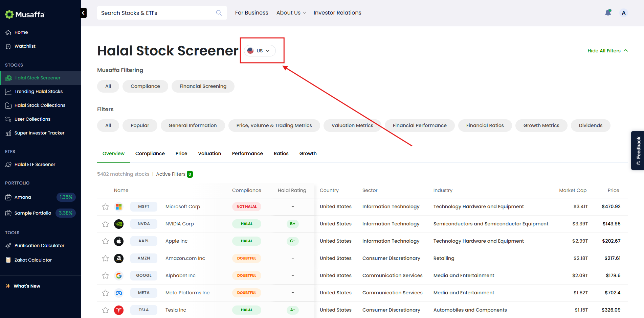The width and height of the screenshot is (644, 318).
Task: Switch to Growth tab
Action: (x=308, y=153)
